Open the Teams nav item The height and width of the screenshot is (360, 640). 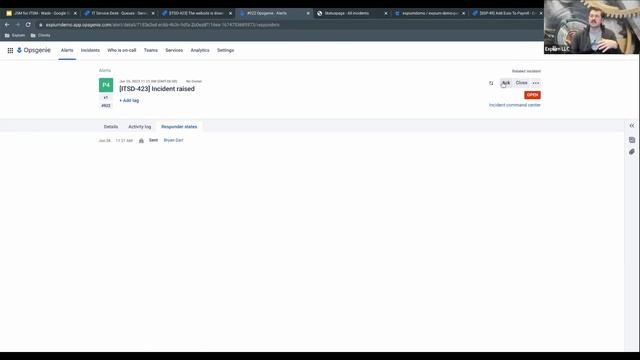coord(151,50)
